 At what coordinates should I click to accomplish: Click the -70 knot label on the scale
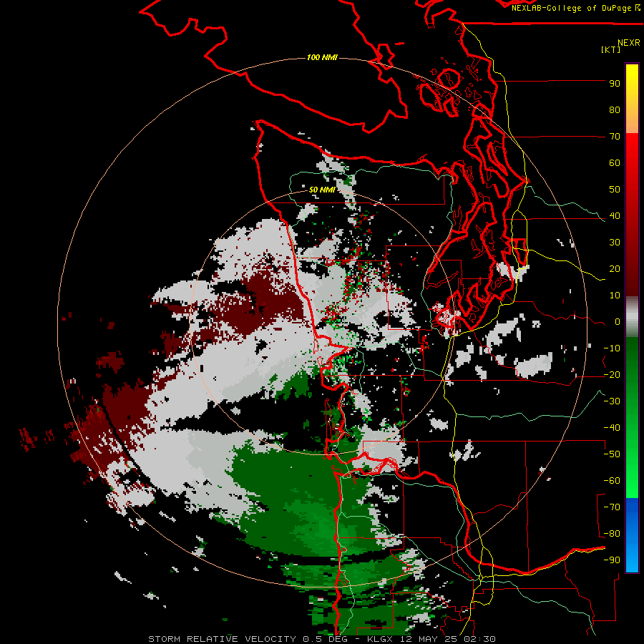tap(612, 507)
